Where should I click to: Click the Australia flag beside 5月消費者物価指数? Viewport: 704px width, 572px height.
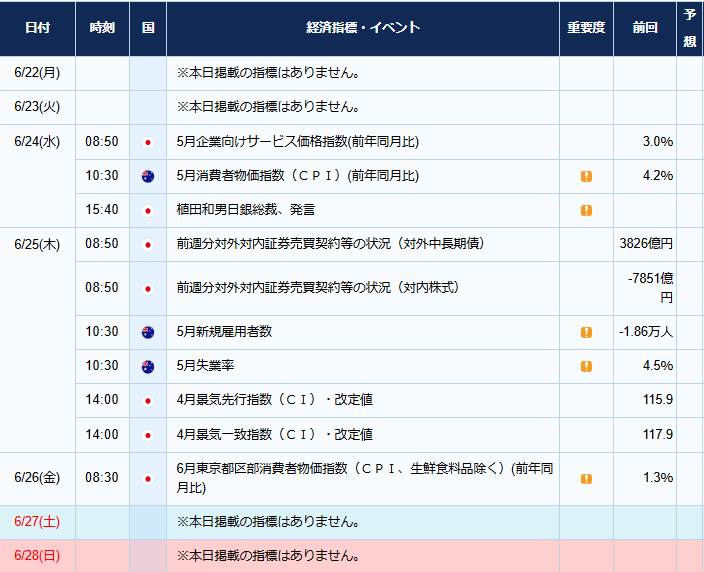(148, 176)
